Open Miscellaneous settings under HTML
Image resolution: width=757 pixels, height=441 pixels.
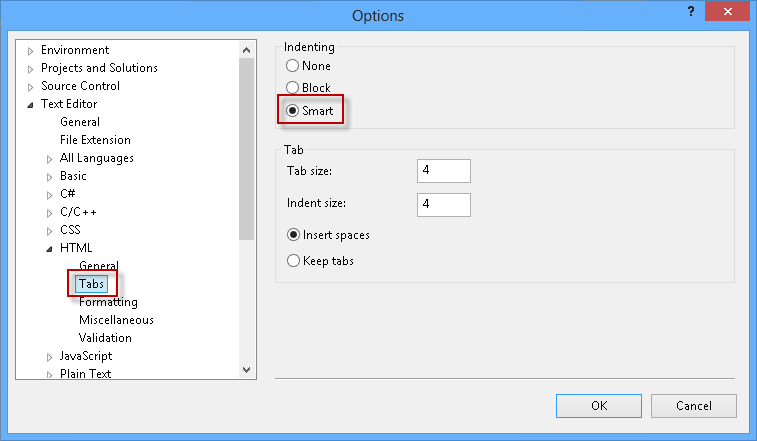[x=116, y=320]
